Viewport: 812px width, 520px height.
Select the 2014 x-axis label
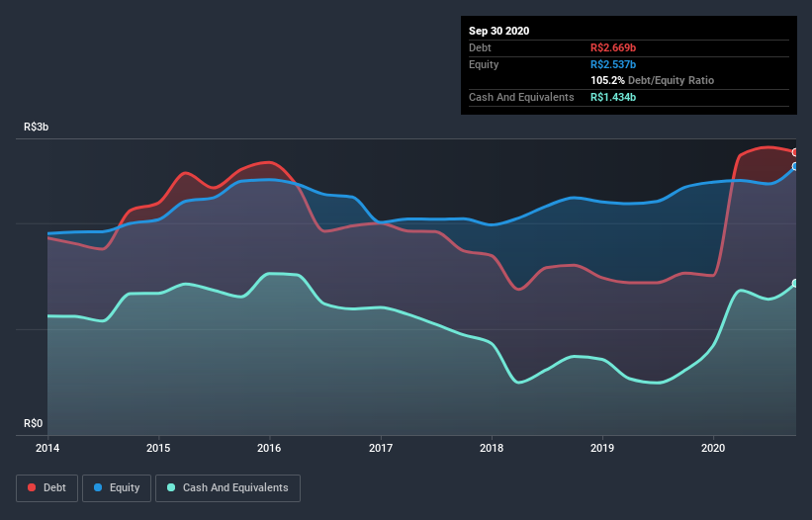click(x=47, y=448)
